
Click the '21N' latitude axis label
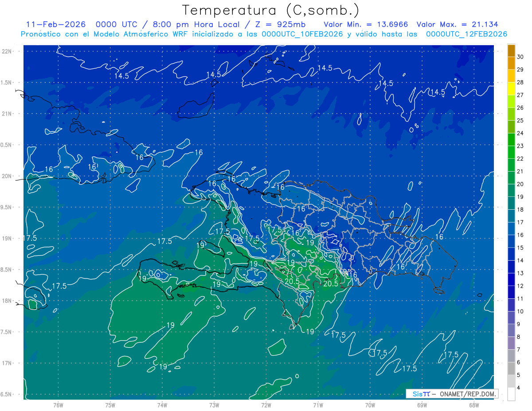click(7, 114)
